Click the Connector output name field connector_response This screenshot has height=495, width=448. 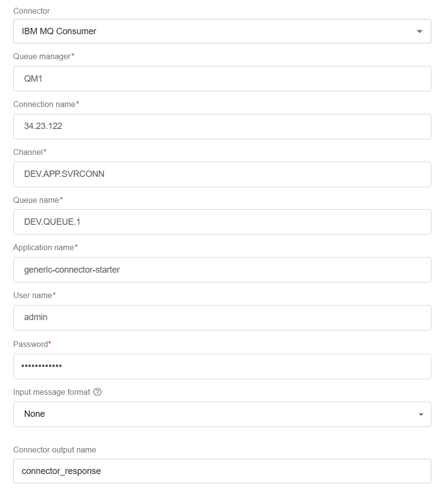click(x=222, y=471)
